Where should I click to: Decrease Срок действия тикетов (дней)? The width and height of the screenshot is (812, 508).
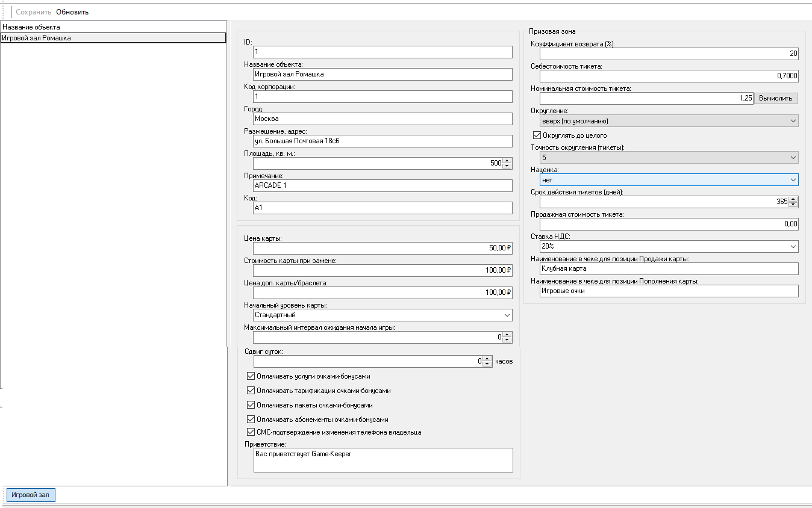[793, 205]
